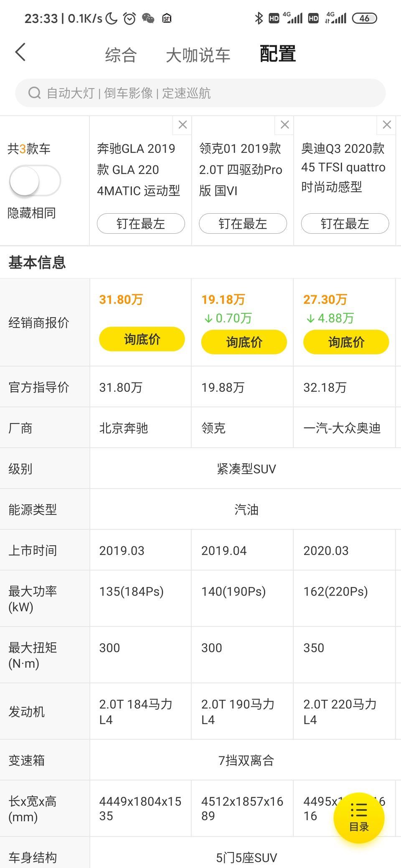Open 奔驰GLA 2019款 GLA 220 title
The height and width of the screenshot is (868, 401).
pyautogui.click(x=139, y=169)
